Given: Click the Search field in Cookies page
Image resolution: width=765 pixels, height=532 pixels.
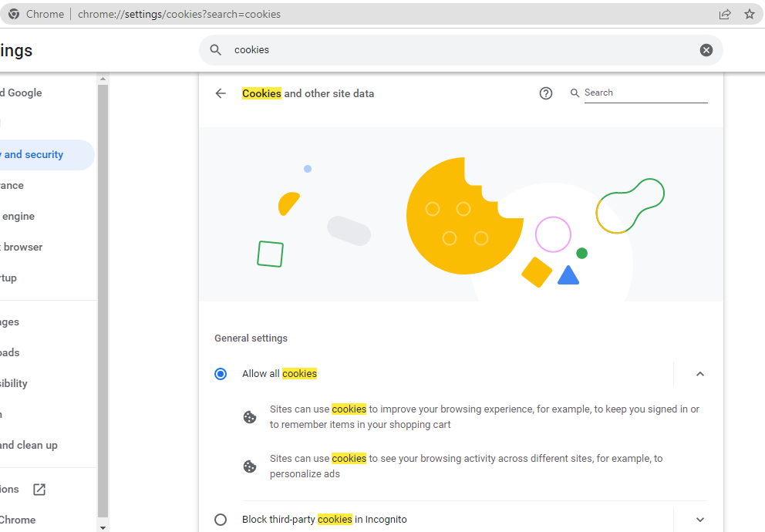Looking at the screenshot, I should (x=645, y=93).
